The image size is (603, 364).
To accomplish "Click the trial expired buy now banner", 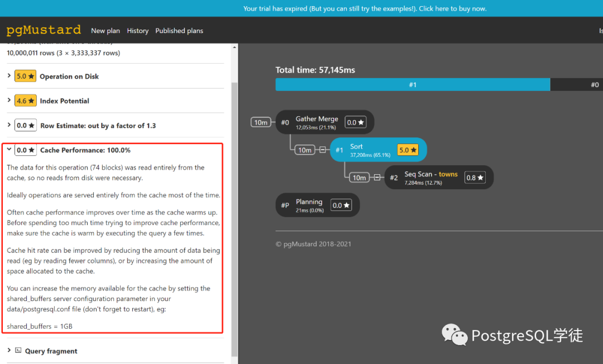I will (365, 8).
